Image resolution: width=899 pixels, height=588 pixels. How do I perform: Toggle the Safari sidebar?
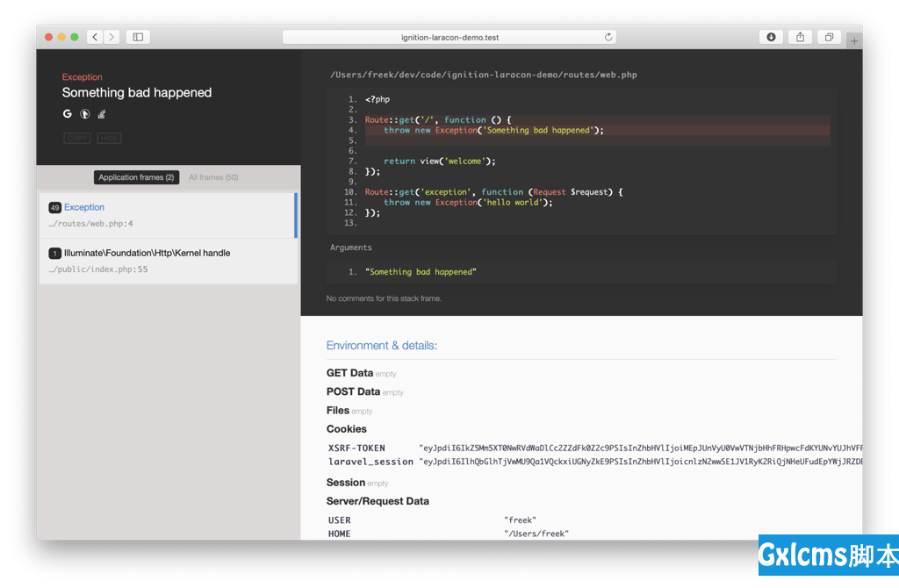click(138, 37)
